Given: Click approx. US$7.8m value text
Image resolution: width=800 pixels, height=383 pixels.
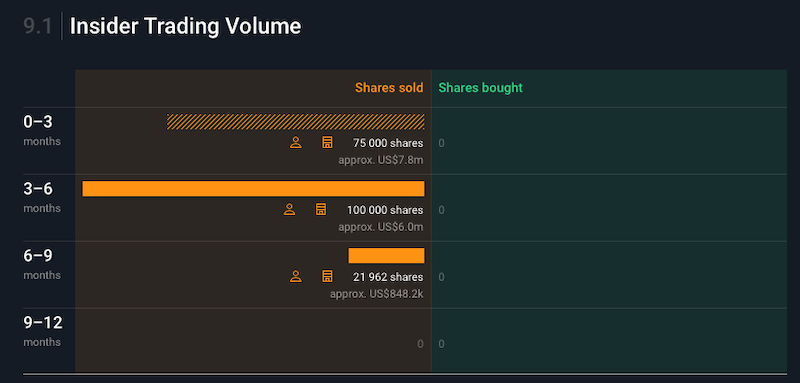Looking at the screenshot, I should tap(381, 160).
